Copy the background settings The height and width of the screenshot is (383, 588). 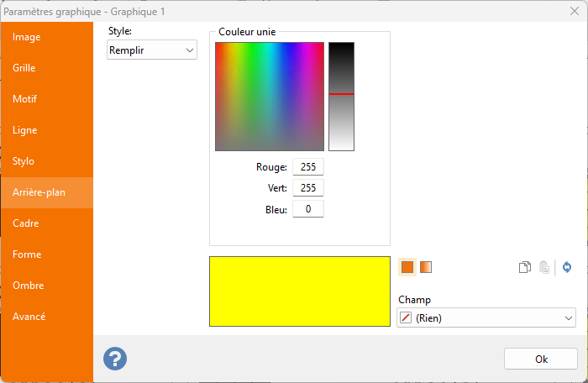coord(524,267)
